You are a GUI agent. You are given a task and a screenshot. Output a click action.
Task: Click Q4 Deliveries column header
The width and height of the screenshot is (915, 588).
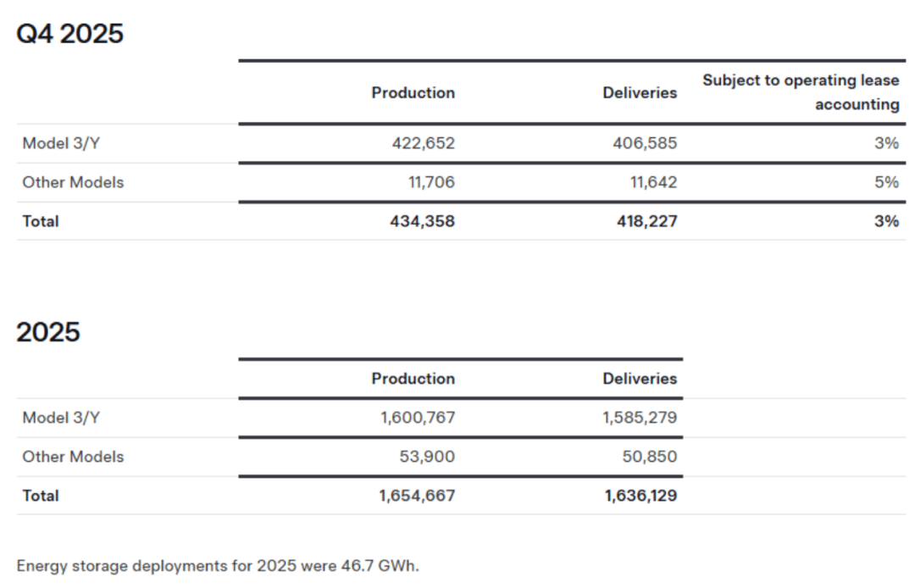(x=640, y=92)
